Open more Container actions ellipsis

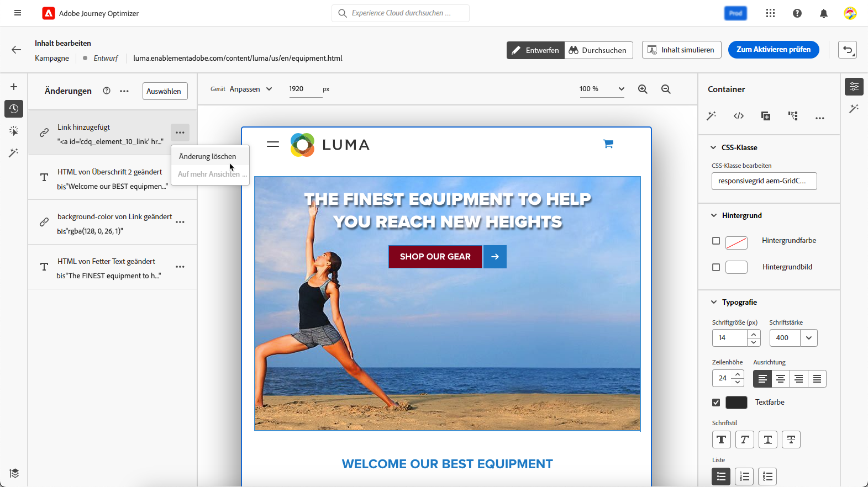pyautogui.click(x=820, y=118)
